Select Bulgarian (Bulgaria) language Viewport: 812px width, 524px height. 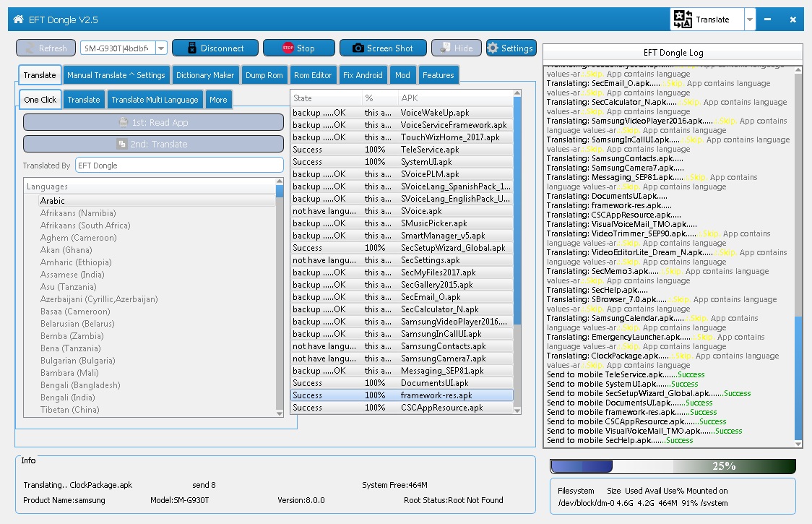[x=78, y=361]
